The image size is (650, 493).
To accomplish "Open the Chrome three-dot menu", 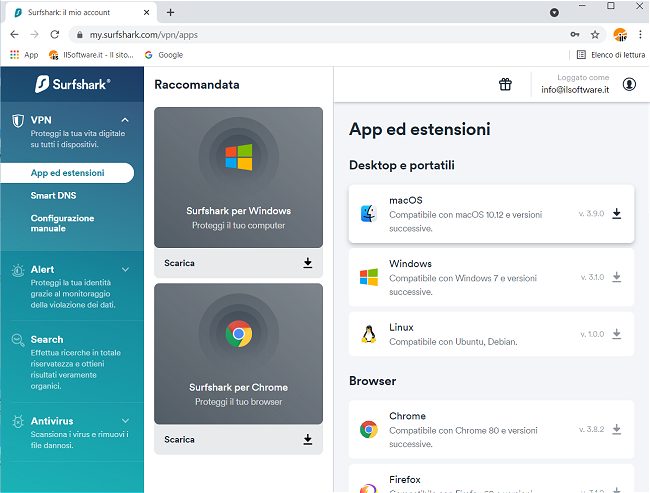I will [x=640, y=34].
